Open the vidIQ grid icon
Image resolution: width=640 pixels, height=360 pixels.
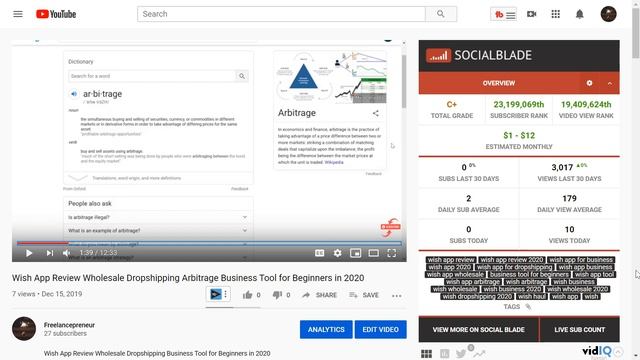point(426,353)
